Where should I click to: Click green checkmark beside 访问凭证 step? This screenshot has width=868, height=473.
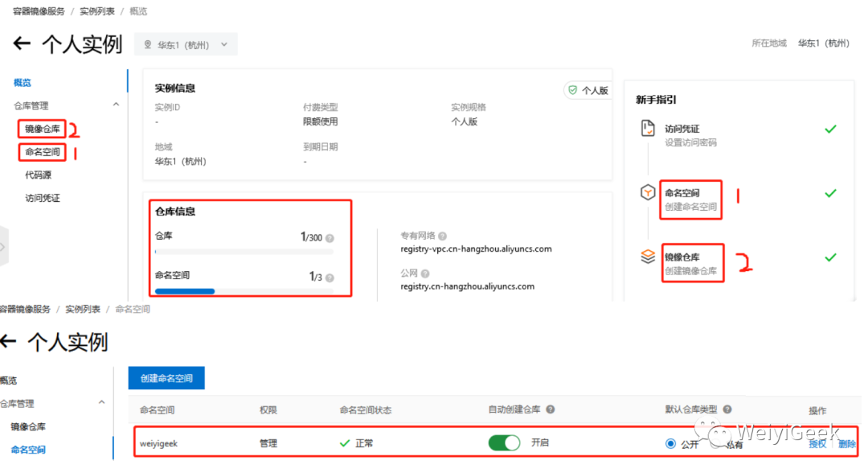point(830,129)
